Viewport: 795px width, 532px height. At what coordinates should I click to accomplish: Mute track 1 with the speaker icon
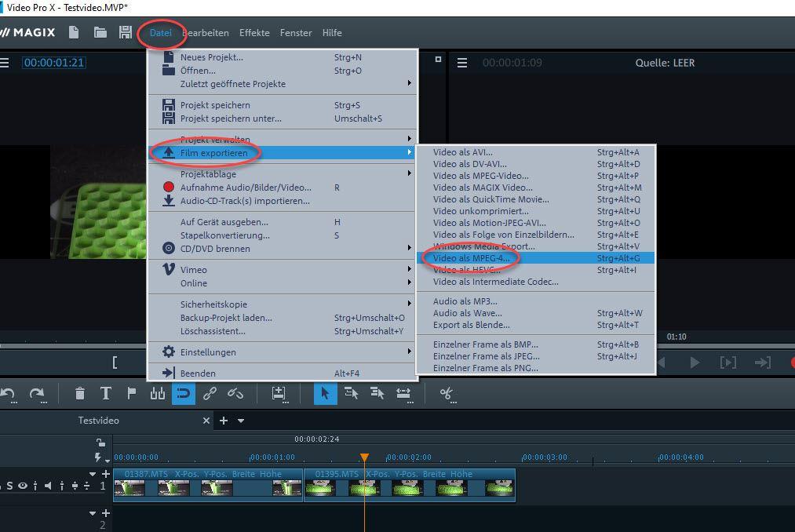click(x=48, y=486)
